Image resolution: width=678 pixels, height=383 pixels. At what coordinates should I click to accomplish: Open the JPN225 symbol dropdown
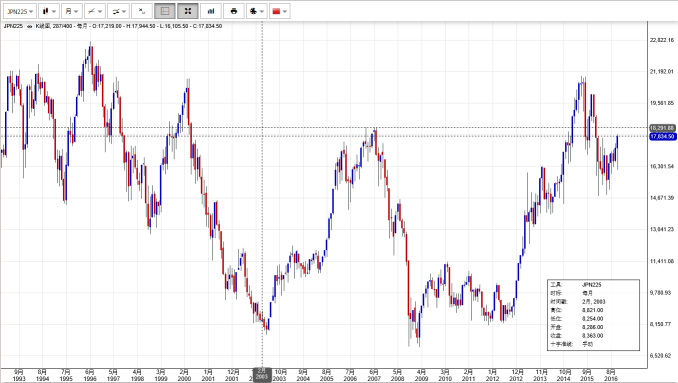tap(19, 11)
